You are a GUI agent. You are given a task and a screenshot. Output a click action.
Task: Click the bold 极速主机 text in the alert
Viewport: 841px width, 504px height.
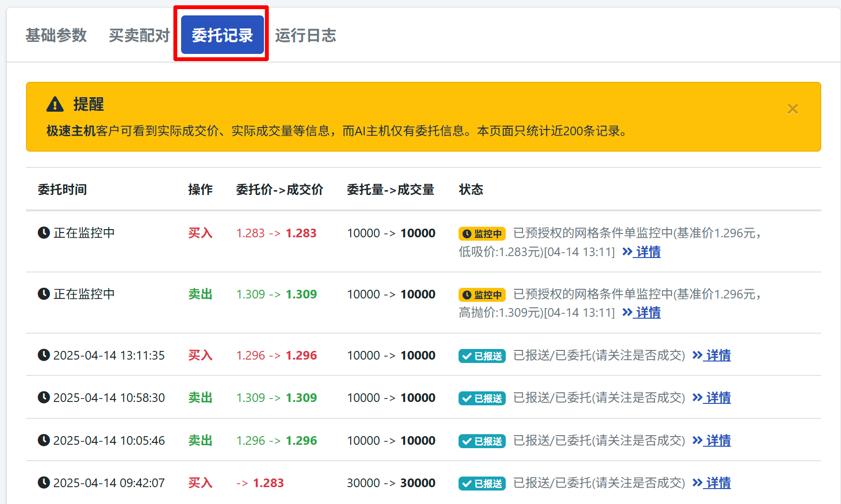(x=71, y=131)
